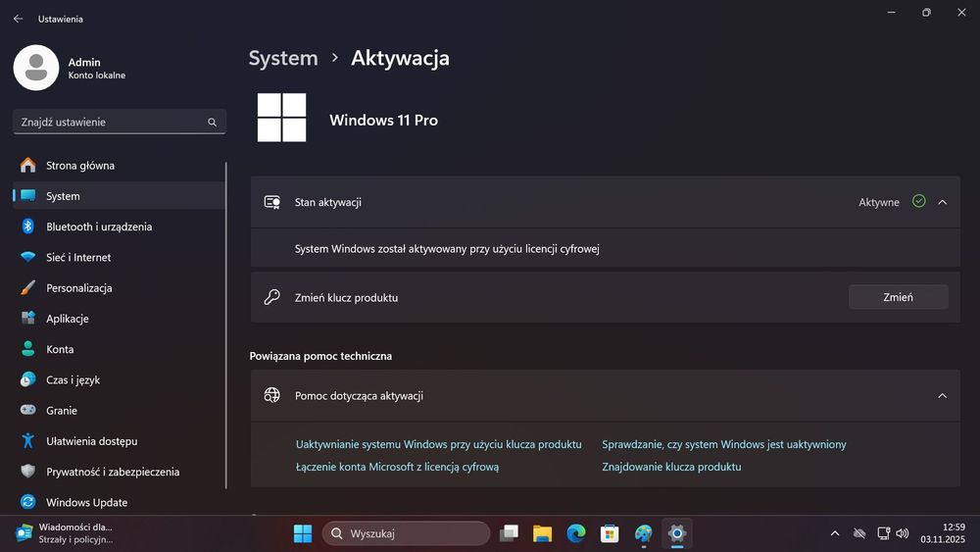Show hidden system tray icons

tap(835, 533)
